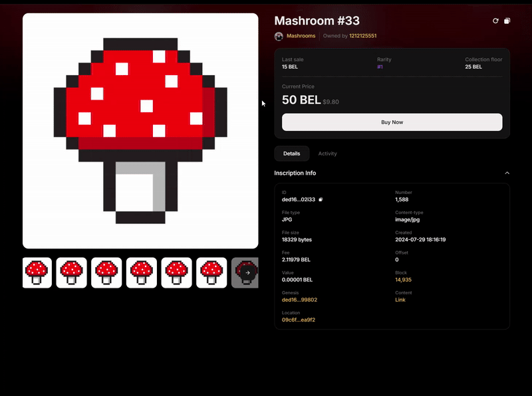
Task: Open the Location link 09c6f...ea9f2
Action: coord(299,320)
